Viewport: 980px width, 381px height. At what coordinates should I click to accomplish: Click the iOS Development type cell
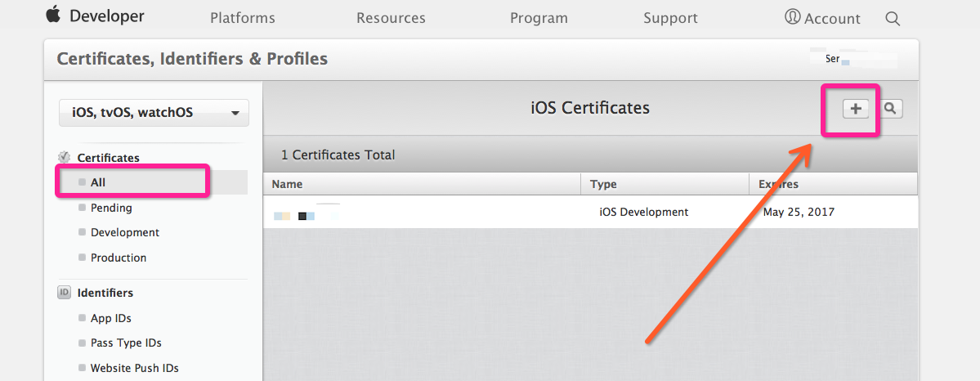click(x=644, y=212)
